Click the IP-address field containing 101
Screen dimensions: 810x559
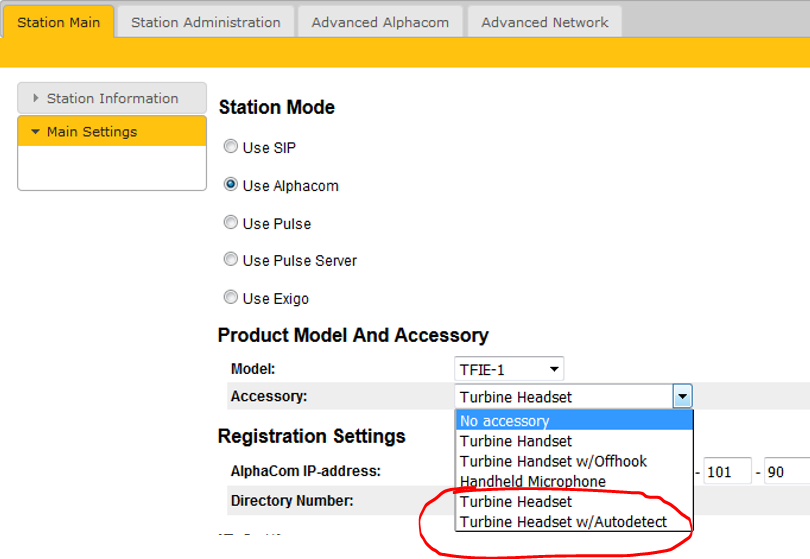pos(727,471)
